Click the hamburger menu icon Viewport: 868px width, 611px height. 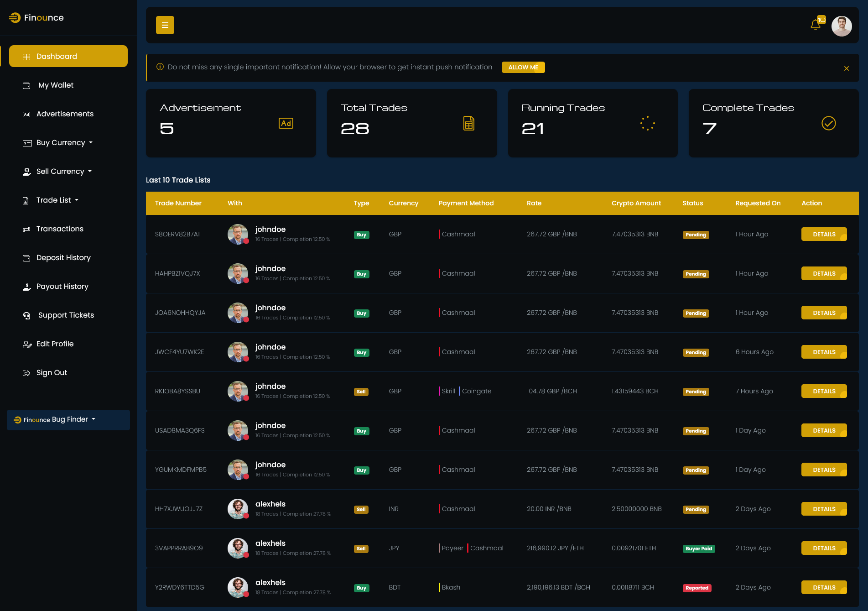[165, 25]
